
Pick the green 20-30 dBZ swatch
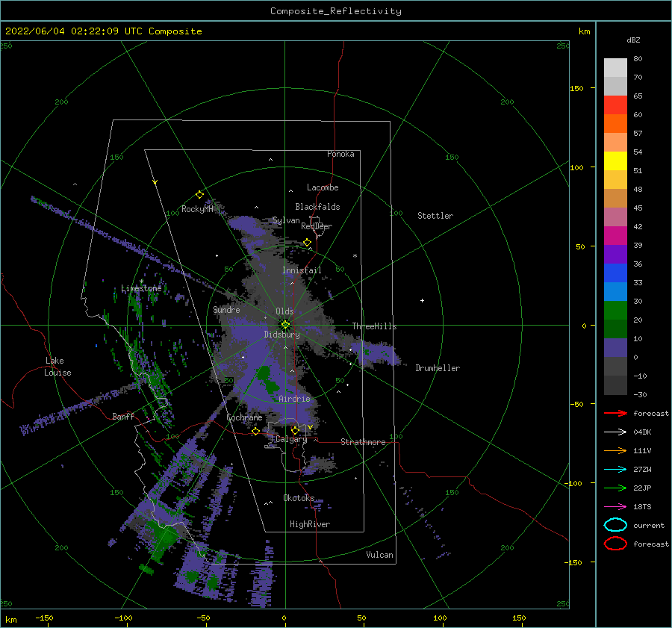pyautogui.click(x=615, y=310)
